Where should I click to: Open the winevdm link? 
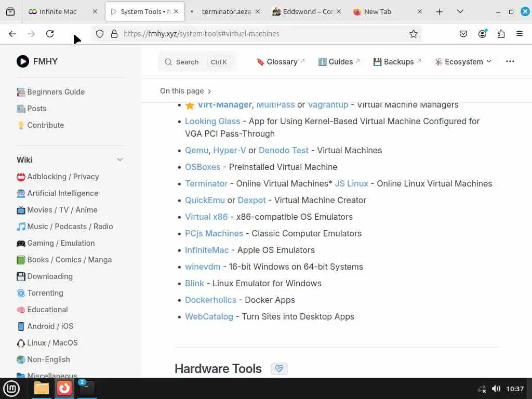click(203, 267)
